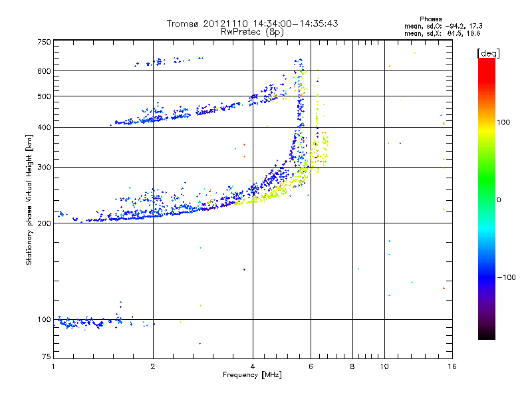Click the "Phases" heading text
This screenshot has height=399, width=532.
430,19
